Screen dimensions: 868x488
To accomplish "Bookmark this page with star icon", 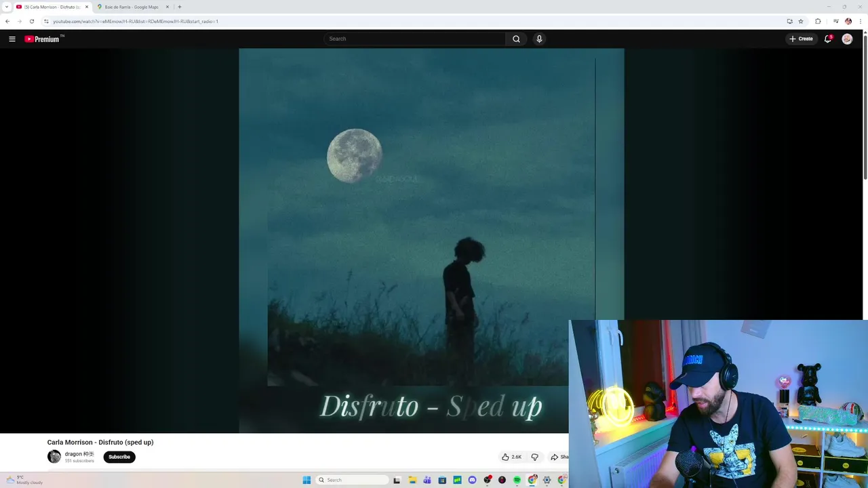I will point(801,21).
